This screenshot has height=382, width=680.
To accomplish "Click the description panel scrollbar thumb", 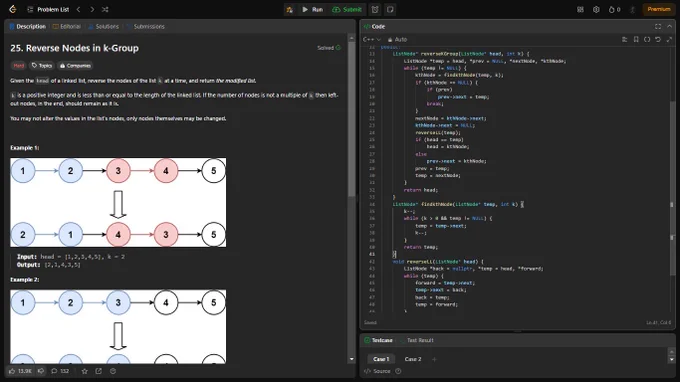I will pyautogui.click(x=351, y=118).
